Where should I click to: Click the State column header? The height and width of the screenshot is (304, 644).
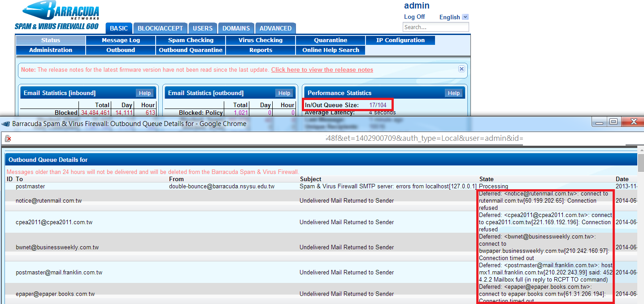[x=486, y=179]
